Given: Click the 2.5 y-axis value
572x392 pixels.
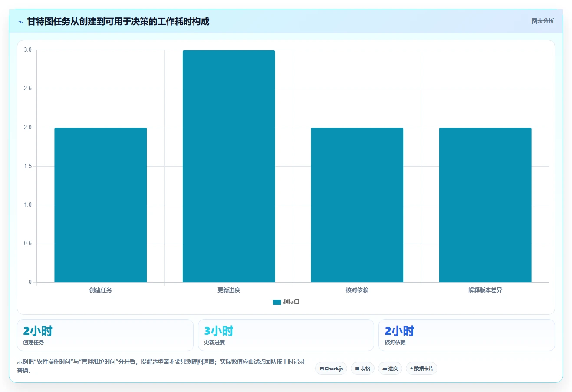Looking at the screenshot, I should 28,89.
